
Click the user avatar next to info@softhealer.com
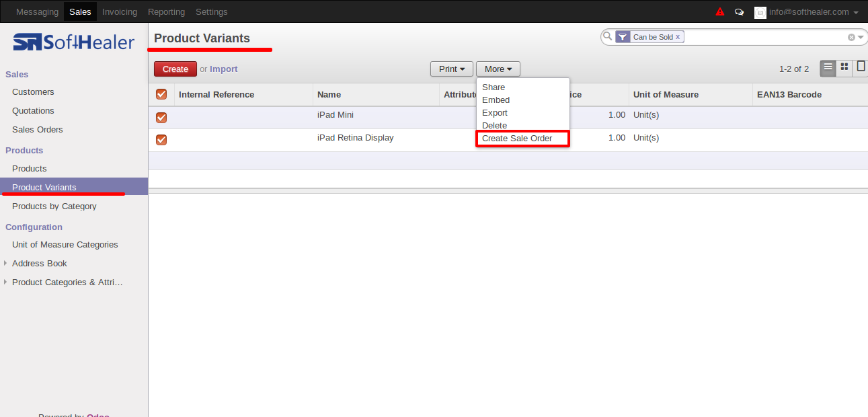(760, 12)
